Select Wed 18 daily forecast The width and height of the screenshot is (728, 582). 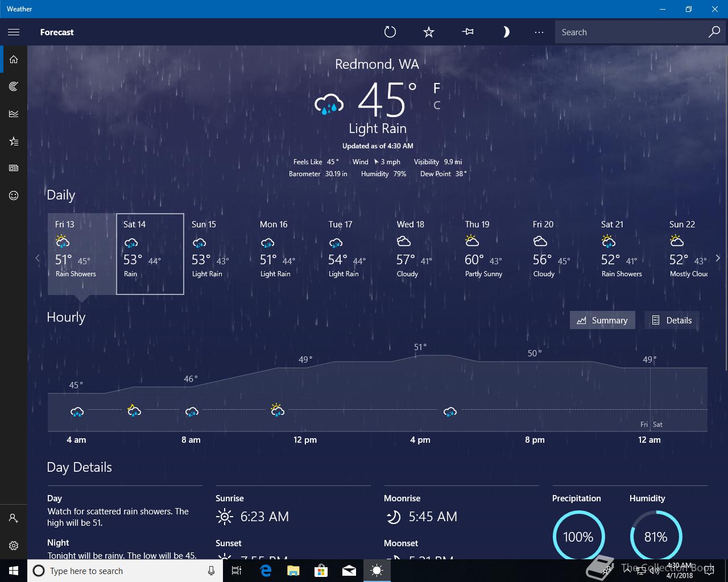click(423, 254)
